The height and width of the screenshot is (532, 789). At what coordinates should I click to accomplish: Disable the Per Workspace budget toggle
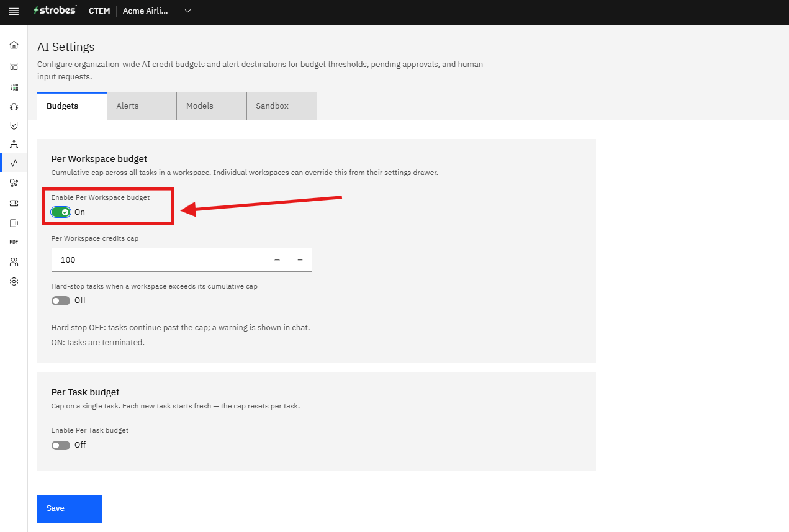coord(61,212)
